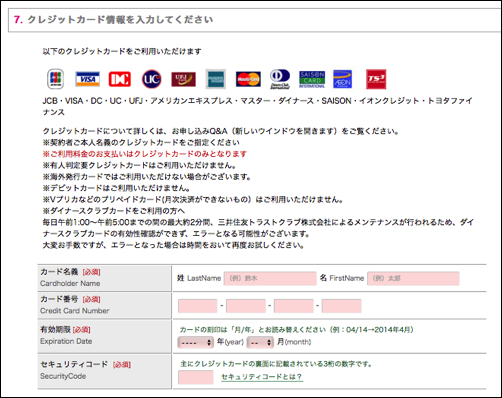Open the expiration month dropdown
This screenshot has height=398, width=502.
click(260, 342)
